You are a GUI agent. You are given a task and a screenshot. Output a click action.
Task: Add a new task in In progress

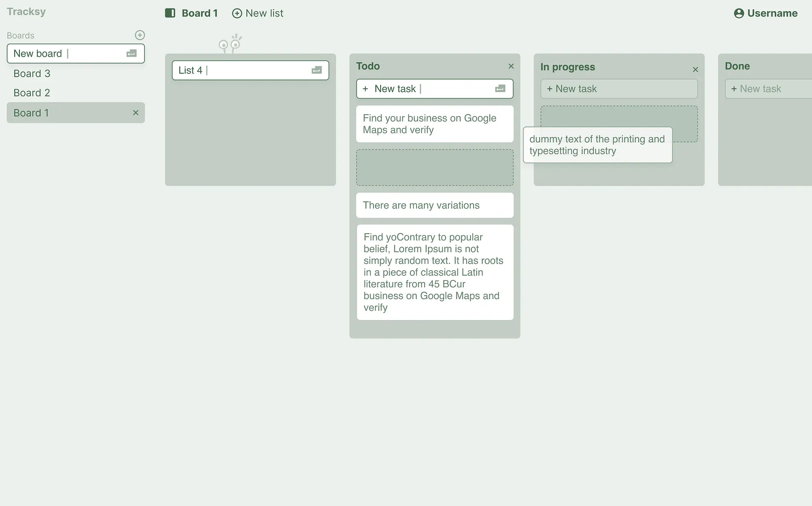tap(618, 89)
